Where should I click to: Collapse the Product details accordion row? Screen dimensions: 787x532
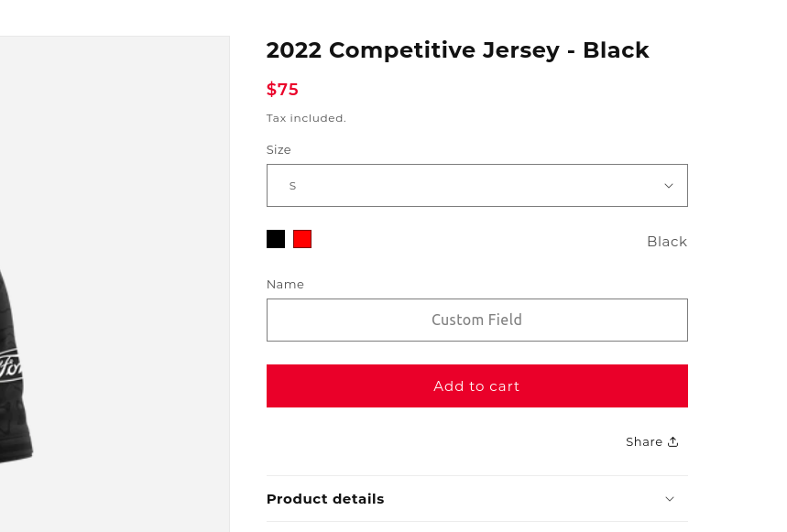coord(476,499)
